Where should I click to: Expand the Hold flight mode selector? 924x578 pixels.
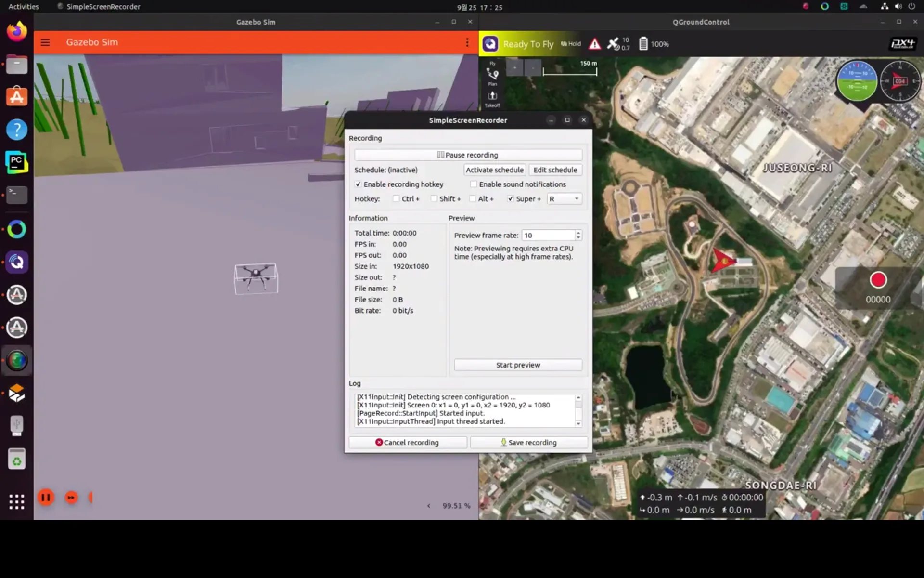coord(571,44)
